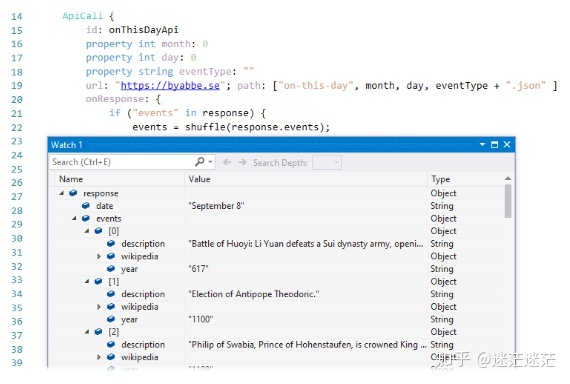Click line number 14 in the editor gutter
Image resolution: width=570 pixels, height=384 pixels.
point(17,16)
